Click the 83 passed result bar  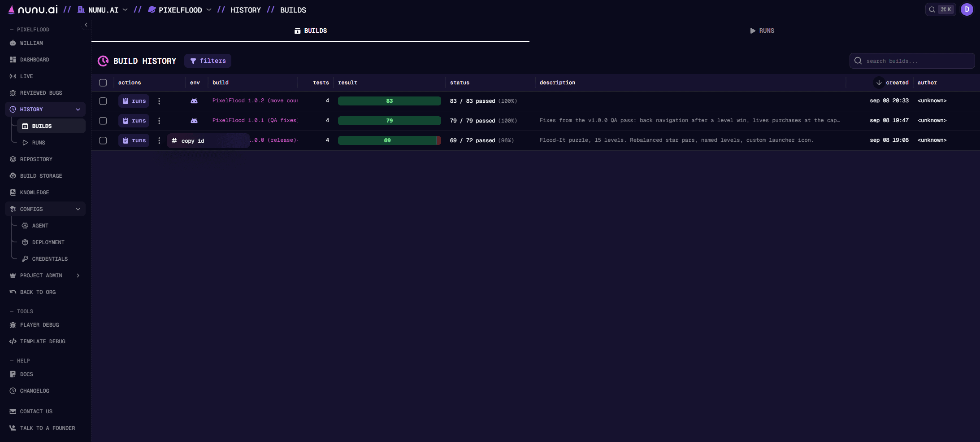(389, 101)
